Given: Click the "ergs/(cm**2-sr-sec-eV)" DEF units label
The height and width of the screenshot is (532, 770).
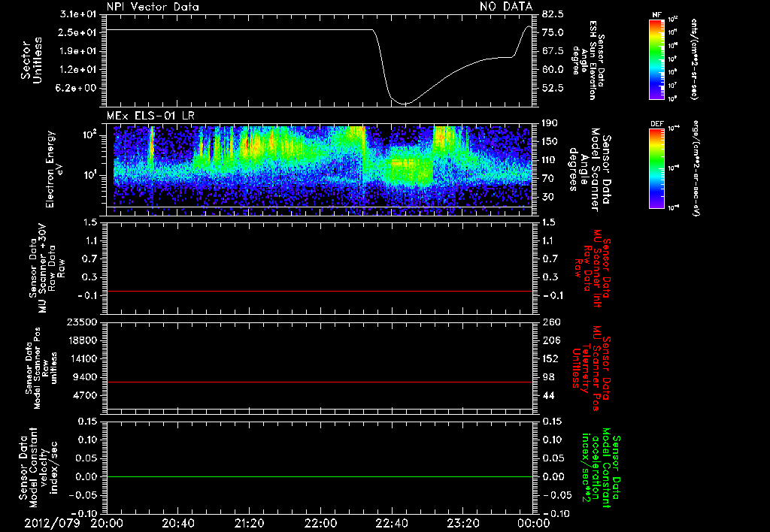Looking at the screenshot, I should click(696, 168).
